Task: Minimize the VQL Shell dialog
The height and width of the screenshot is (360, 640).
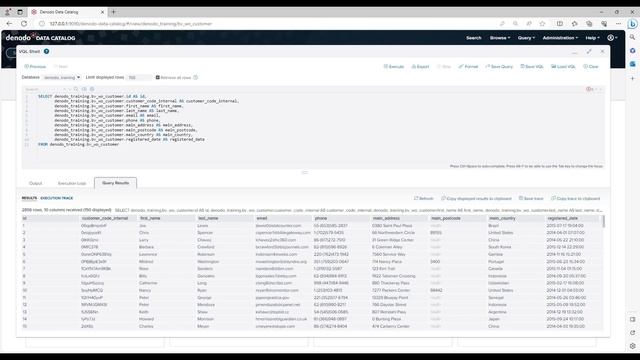Action: [575, 52]
